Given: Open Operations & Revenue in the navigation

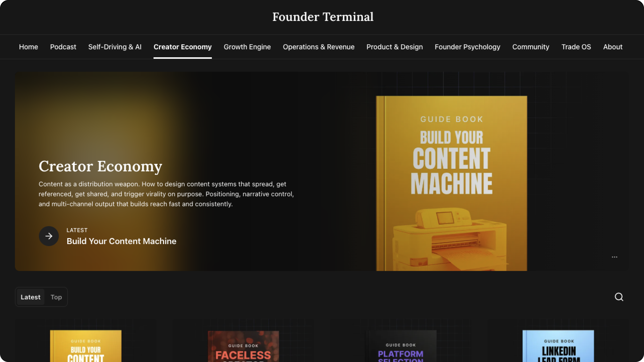Looking at the screenshot, I should (319, 47).
